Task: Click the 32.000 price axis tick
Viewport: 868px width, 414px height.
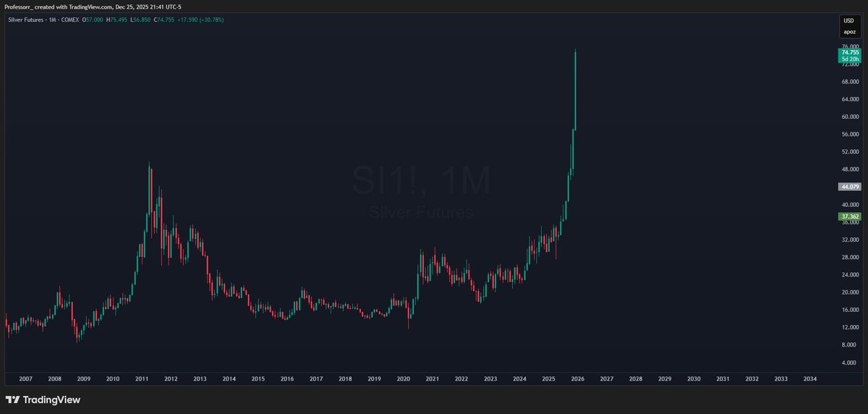Action: click(849, 240)
